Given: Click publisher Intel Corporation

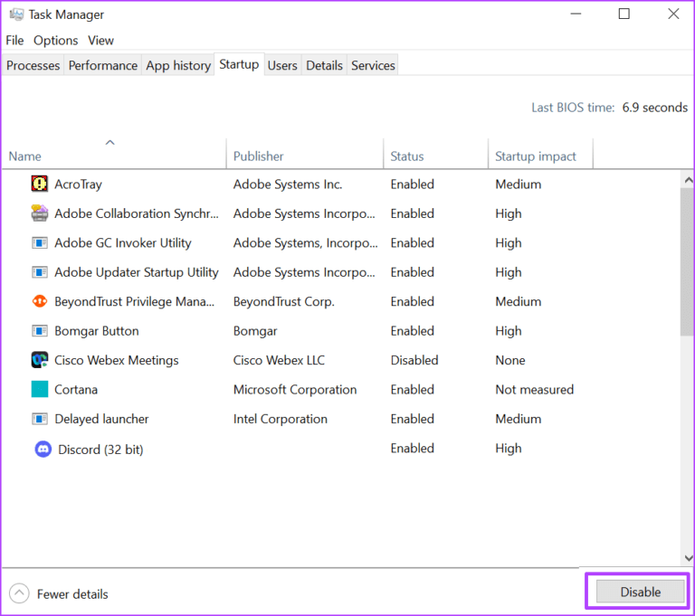Looking at the screenshot, I should tap(281, 419).
